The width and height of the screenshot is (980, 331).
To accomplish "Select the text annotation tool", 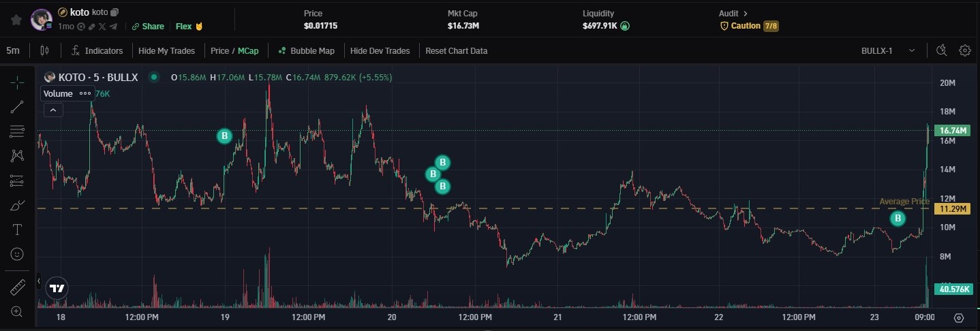I will [x=18, y=230].
